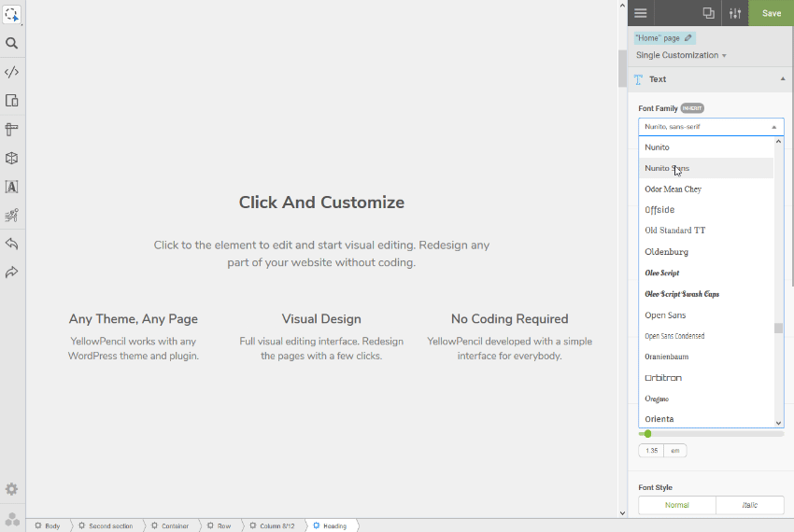794x532 pixels.
Task: Click the Text section T icon
Action: coord(638,79)
